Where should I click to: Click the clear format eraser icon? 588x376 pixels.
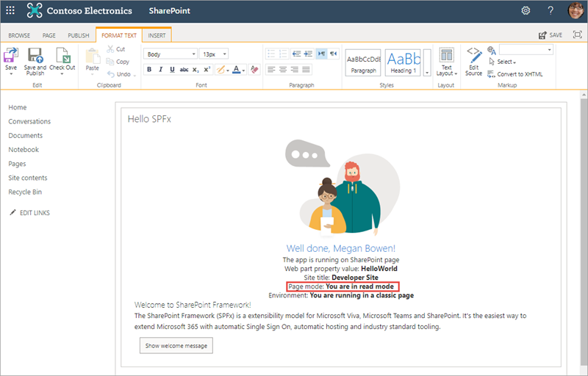[254, 69]
